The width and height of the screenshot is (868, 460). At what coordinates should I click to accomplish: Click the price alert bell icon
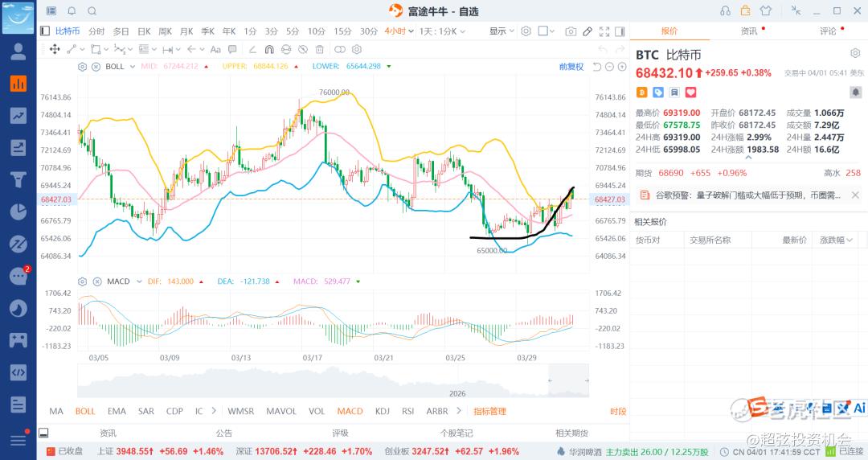click(856, 92)
